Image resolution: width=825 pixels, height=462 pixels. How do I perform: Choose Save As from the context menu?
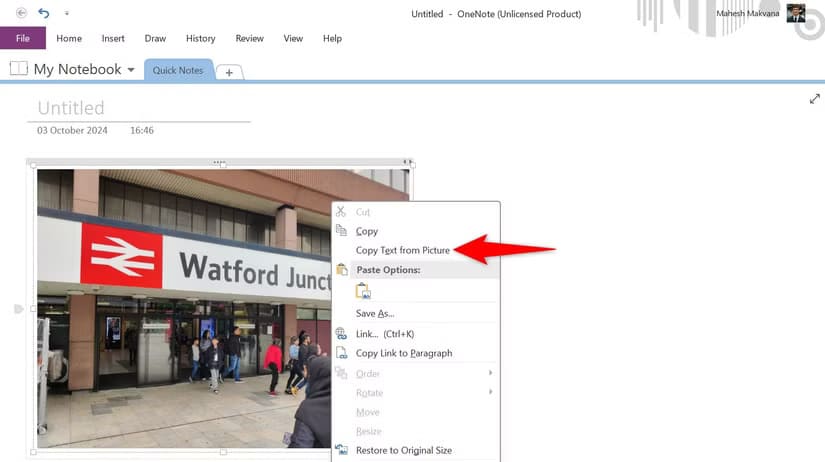tap(375, 313)
